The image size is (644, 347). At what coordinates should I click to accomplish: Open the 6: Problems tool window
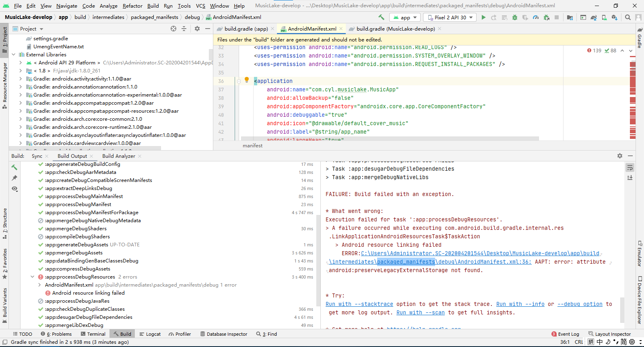(56, 334)
